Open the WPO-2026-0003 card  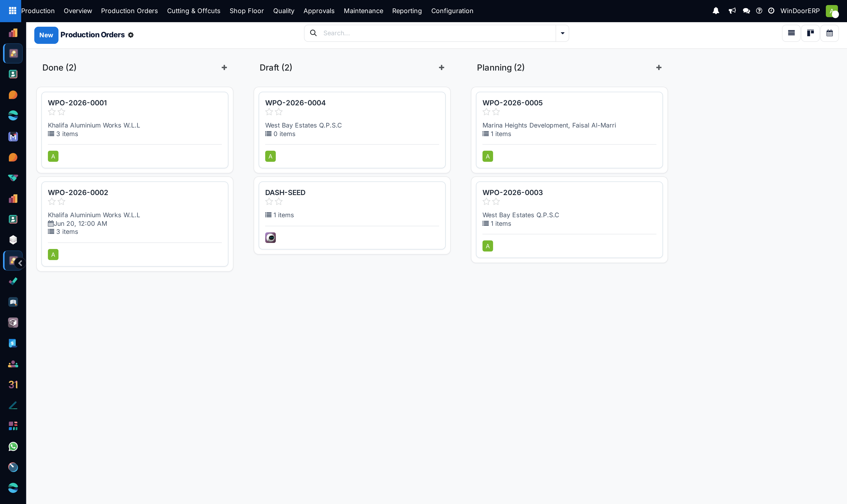pos(569,220)
